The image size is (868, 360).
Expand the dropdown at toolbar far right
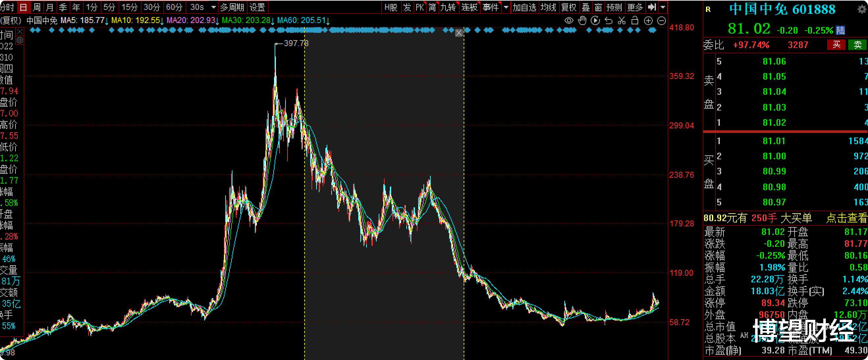click(663, 7)
